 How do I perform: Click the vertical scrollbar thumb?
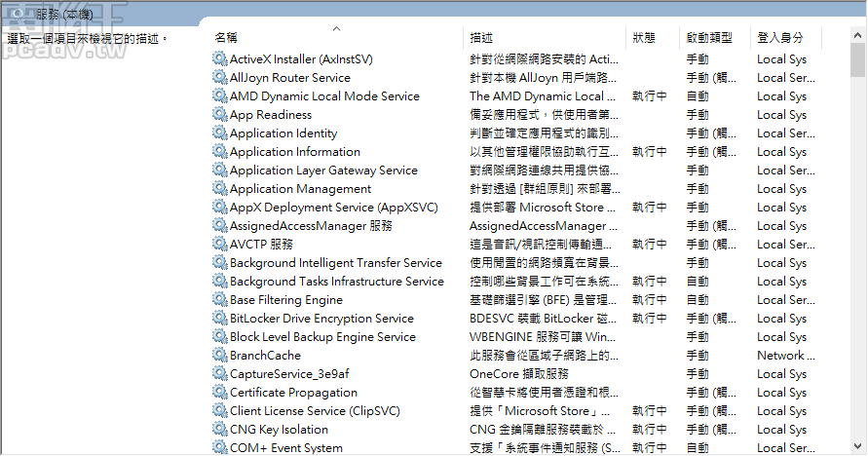click(857, 59)
